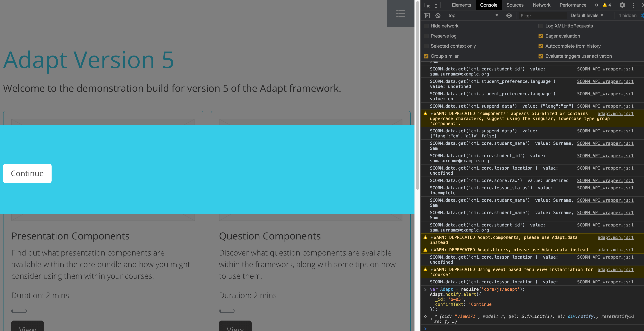The image size is (644, 331).
Task: Open adapt.min.js:1 link of Adapt.blocks warning
Action: click(x=616, y=250)
